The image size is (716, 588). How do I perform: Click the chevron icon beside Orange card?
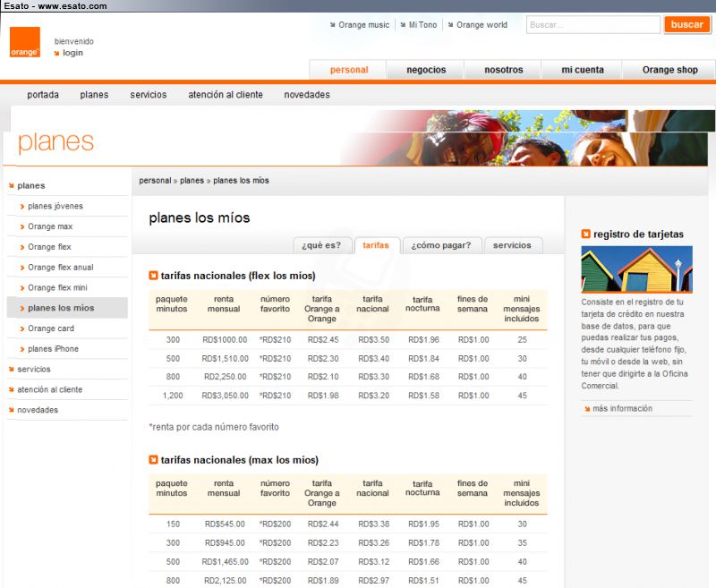pyautogui.click(x=21, y=328)
